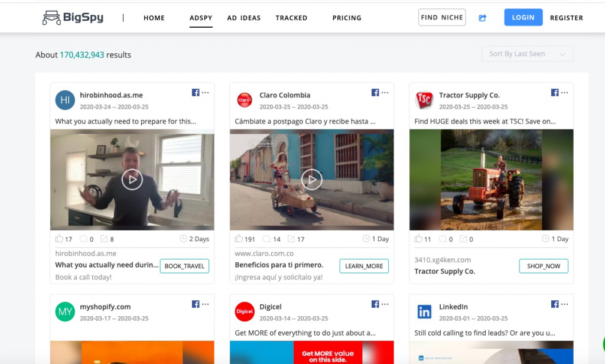The height and width of the screenshot is (364, 605).
Task: Click the 170,432,943 results count
Action: click(x=82, y=55)
